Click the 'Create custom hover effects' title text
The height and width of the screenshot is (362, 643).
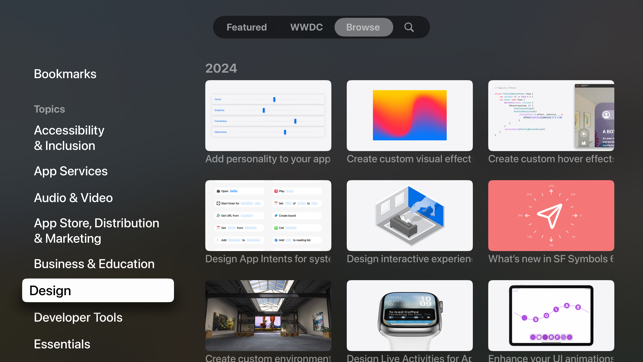pos(551,159)
